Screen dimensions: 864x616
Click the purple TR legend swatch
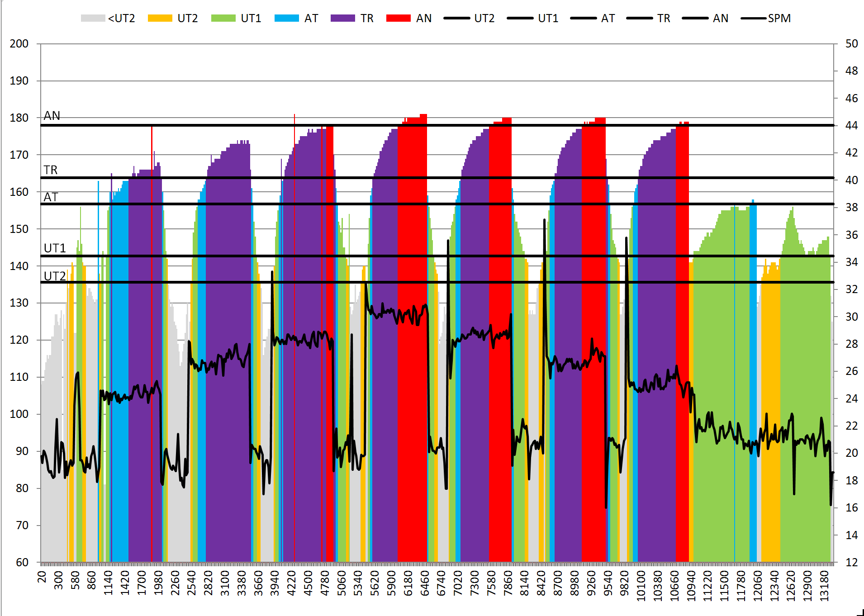coord(342,19)
